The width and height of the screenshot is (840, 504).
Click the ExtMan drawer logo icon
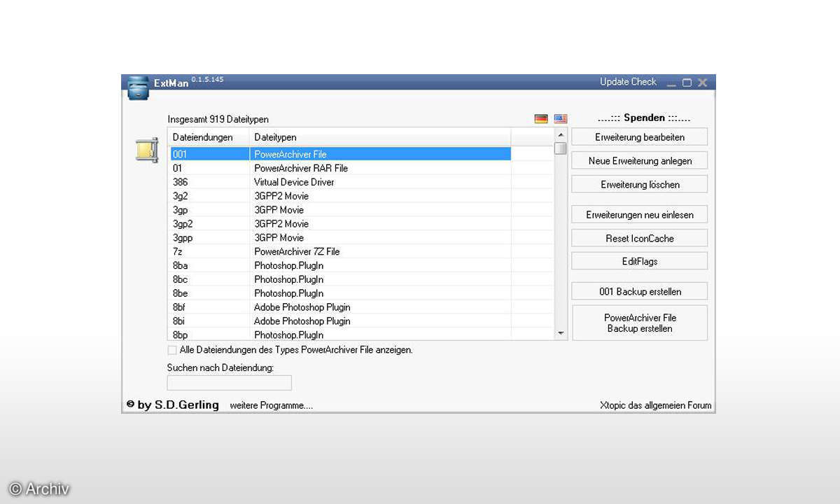[138, 87]
